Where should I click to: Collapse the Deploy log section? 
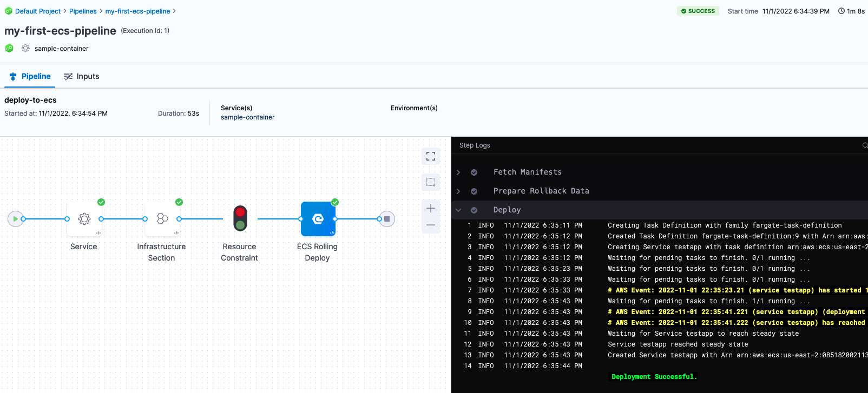[458, 210]
